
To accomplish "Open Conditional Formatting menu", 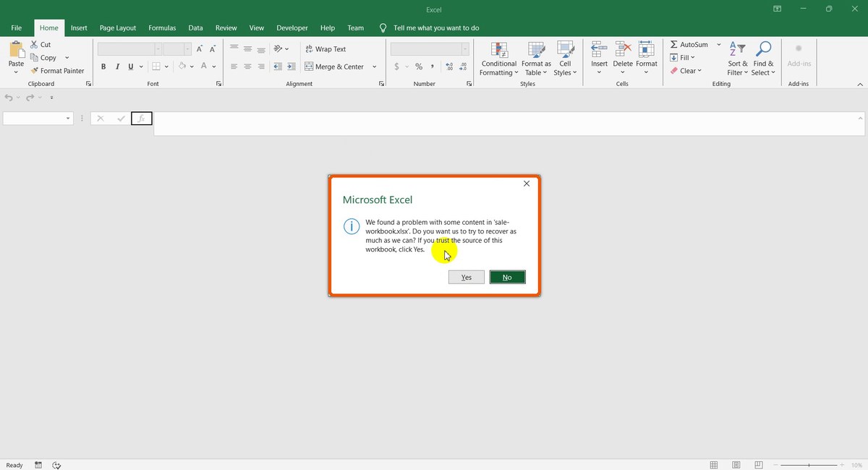I will [x=499, y=59].
